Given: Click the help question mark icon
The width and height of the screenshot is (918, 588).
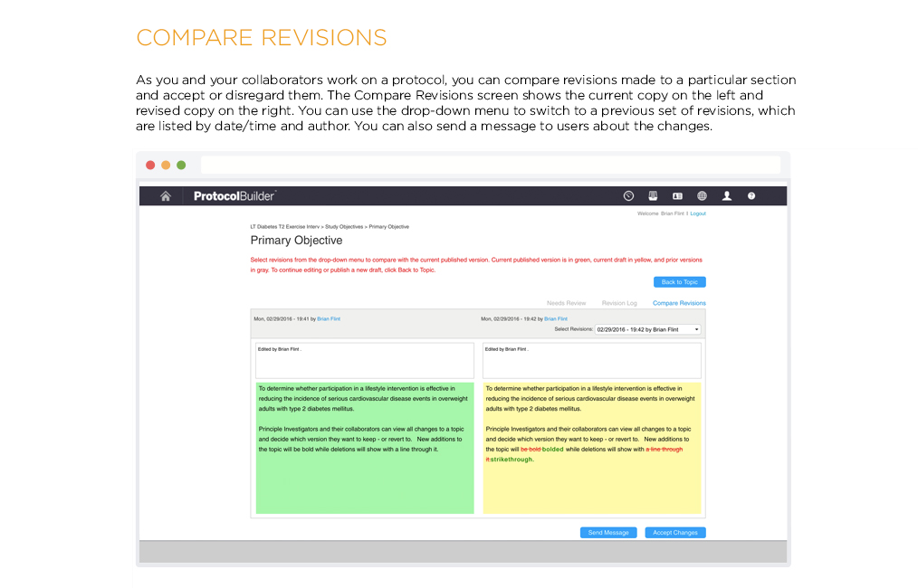Looking at the screenshot, I should click(x=751, y=196).
